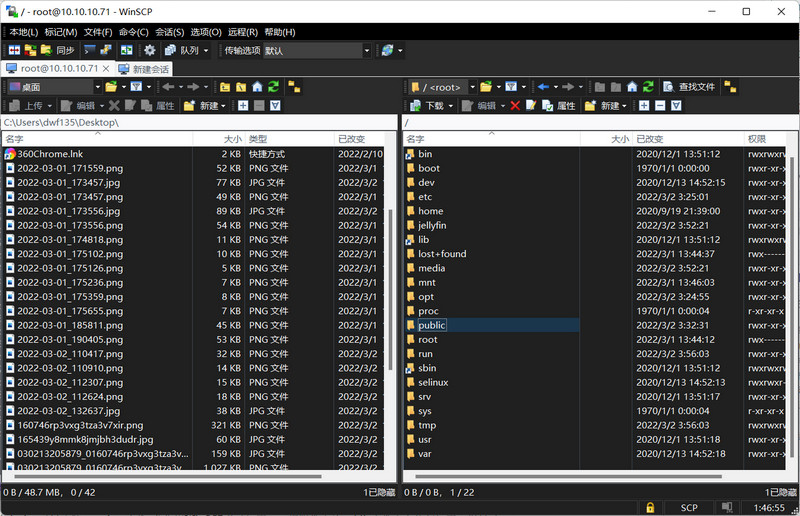Open the 命令(C) menu

click(x=134, y=32)
